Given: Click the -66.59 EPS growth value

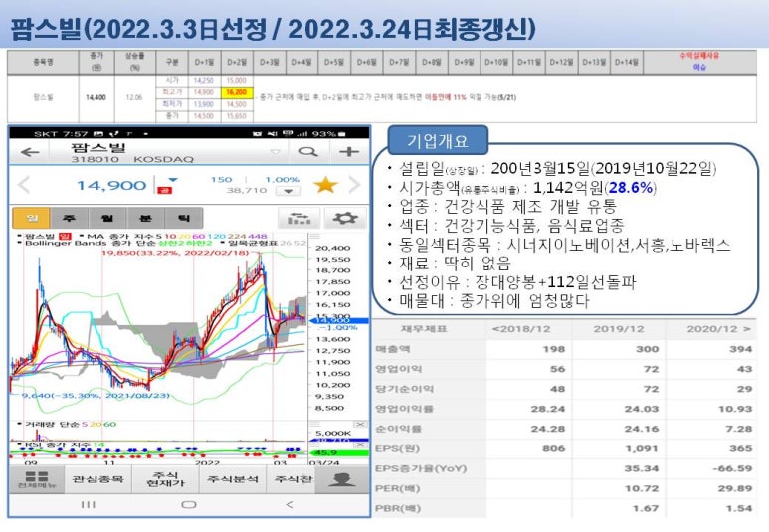Looking at the screenshot, I should [x=732, y=468].
